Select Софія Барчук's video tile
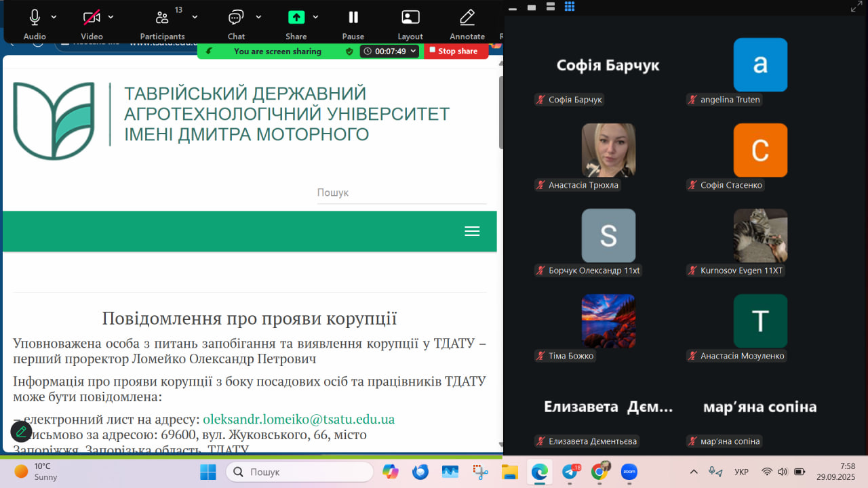This screenshot has height=488, width=868. pos(608,65)
